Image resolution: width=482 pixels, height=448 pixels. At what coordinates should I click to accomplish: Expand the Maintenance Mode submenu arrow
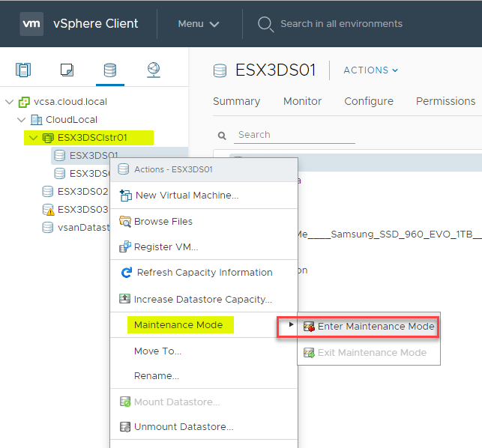click(291, 324)
